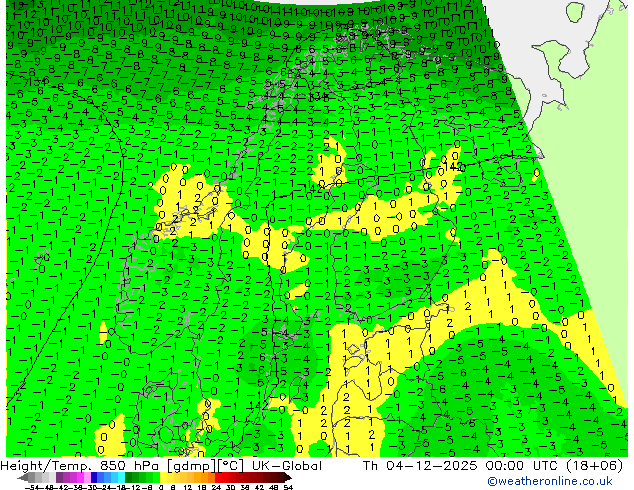Click the Th 04-12-2025 date text
Viewport: 634px width, 490px height.
420,466
